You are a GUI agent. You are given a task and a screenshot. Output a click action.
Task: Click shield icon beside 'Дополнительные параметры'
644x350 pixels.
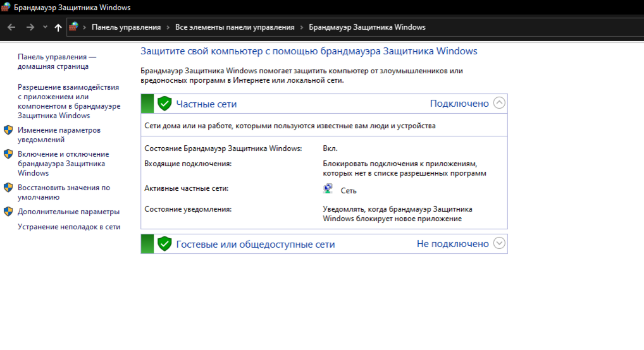tap(8, 212)
